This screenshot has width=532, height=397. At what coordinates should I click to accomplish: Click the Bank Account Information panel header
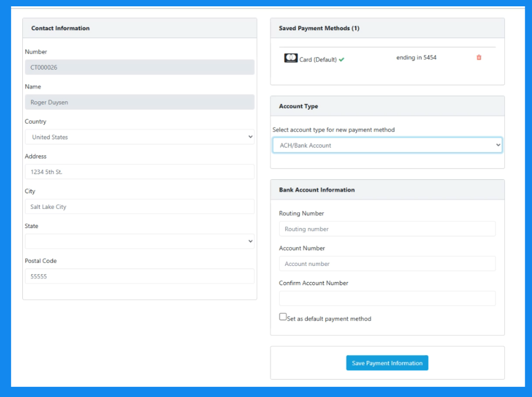pos(316,190)
